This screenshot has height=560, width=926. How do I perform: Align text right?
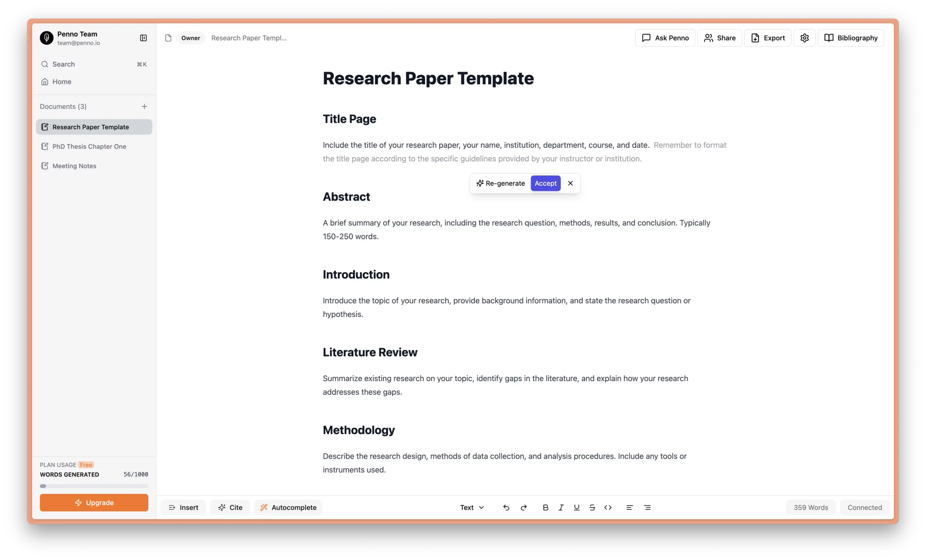[647, 508]
